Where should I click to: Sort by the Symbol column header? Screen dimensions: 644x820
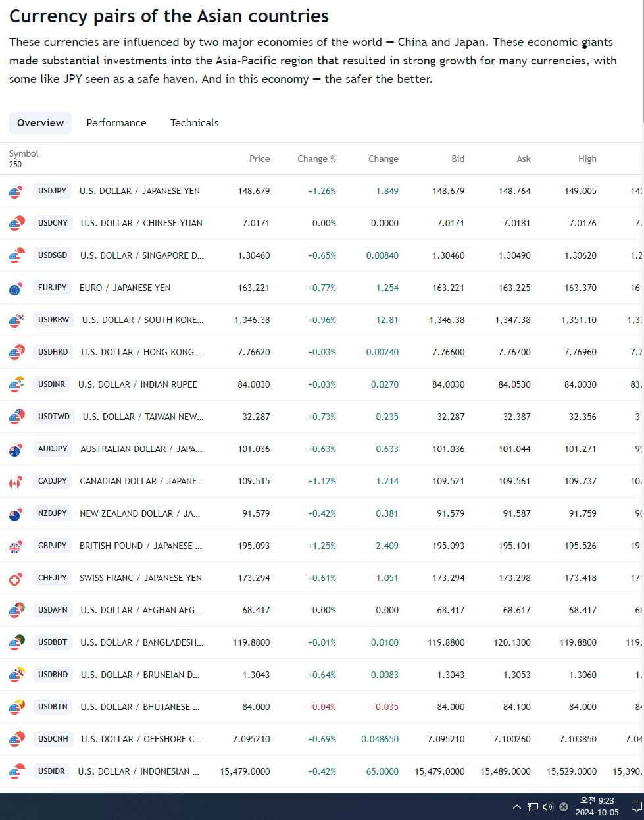(x=24, y=153)
